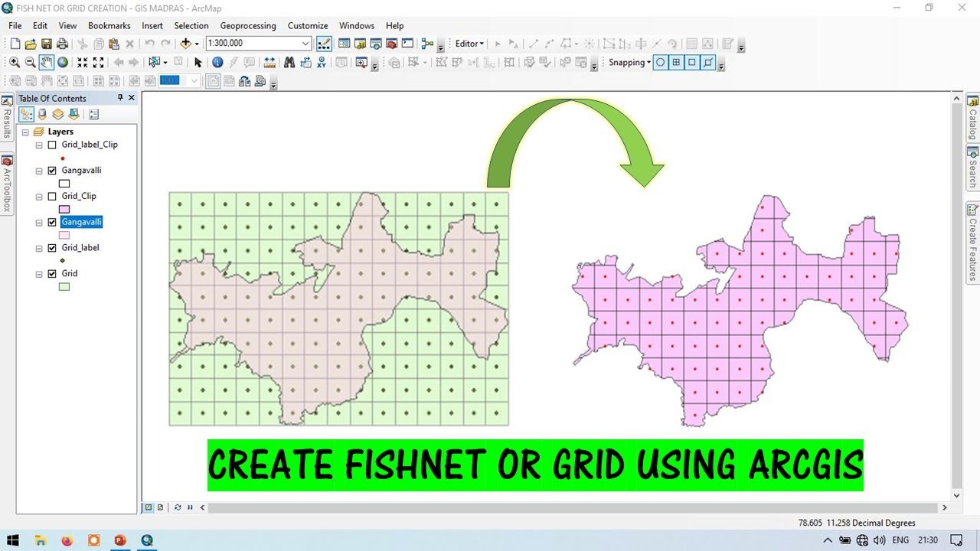Viewport: 980px width, 551px height.
Task: Open the Editor Toolbar icon next to scale box
Action: click(324, 44)
